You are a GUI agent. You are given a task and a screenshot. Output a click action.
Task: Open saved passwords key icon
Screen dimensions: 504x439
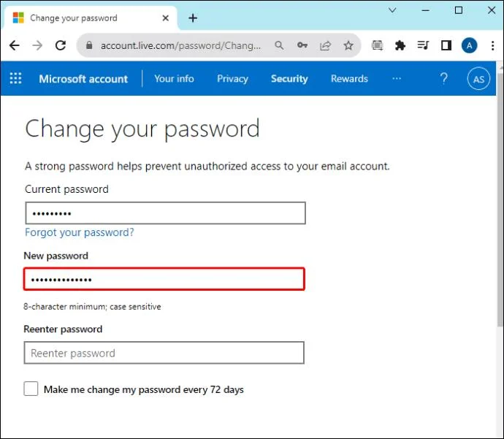pos(302,45)
